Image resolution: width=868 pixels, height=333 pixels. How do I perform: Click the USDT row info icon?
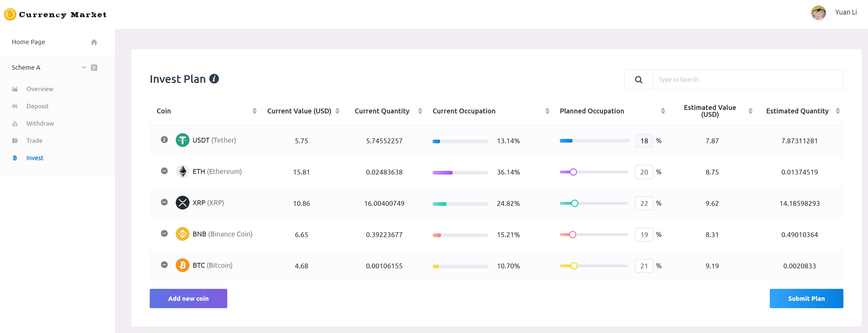pos(164,140)
